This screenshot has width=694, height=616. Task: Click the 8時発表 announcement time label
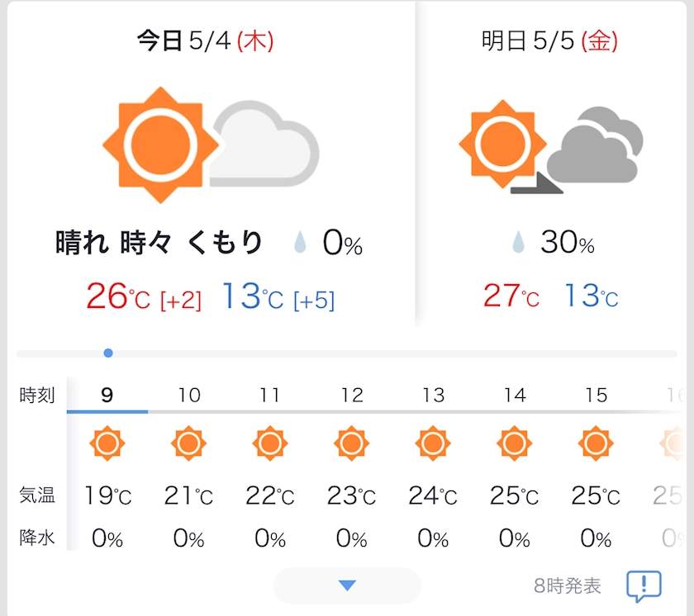pos(568,586)
